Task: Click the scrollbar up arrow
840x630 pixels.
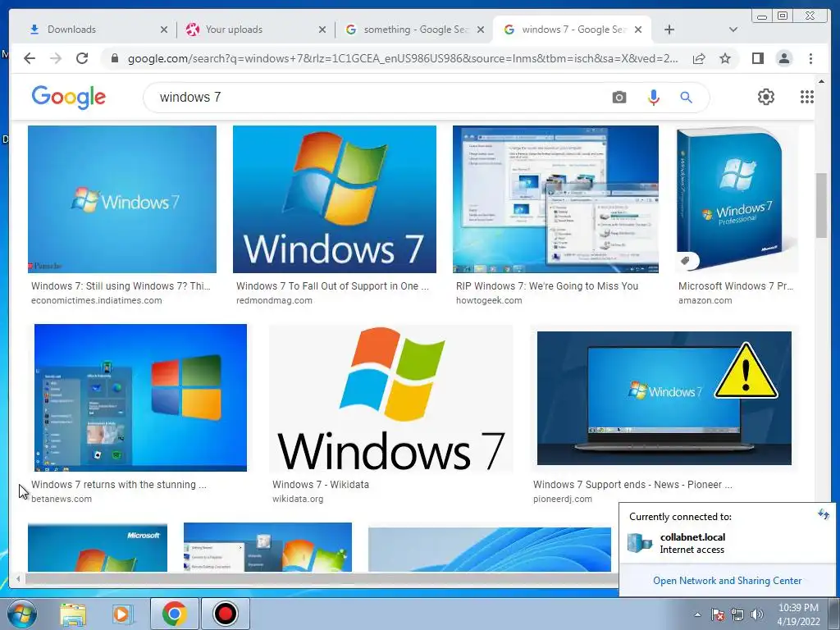Action: [x=821, y=81]
